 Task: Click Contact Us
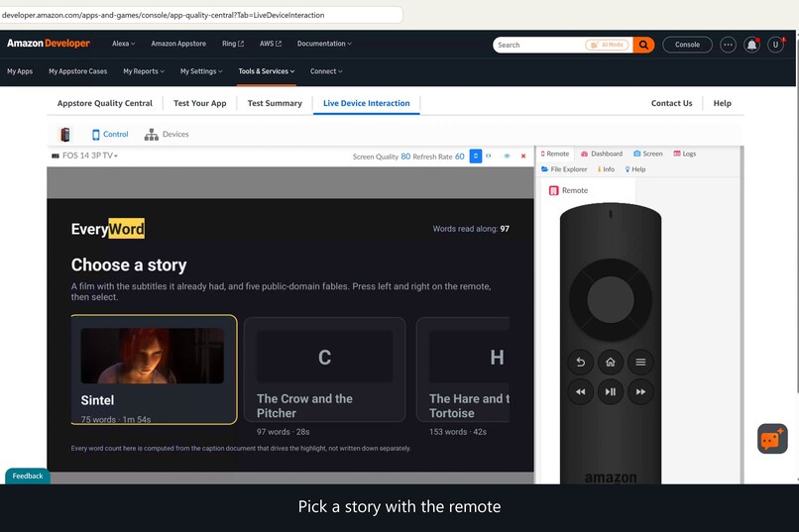coord(671,103)
